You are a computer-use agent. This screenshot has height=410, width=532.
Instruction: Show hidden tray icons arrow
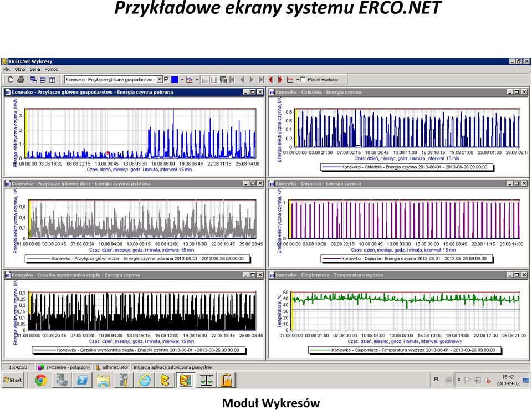(459, 380)
